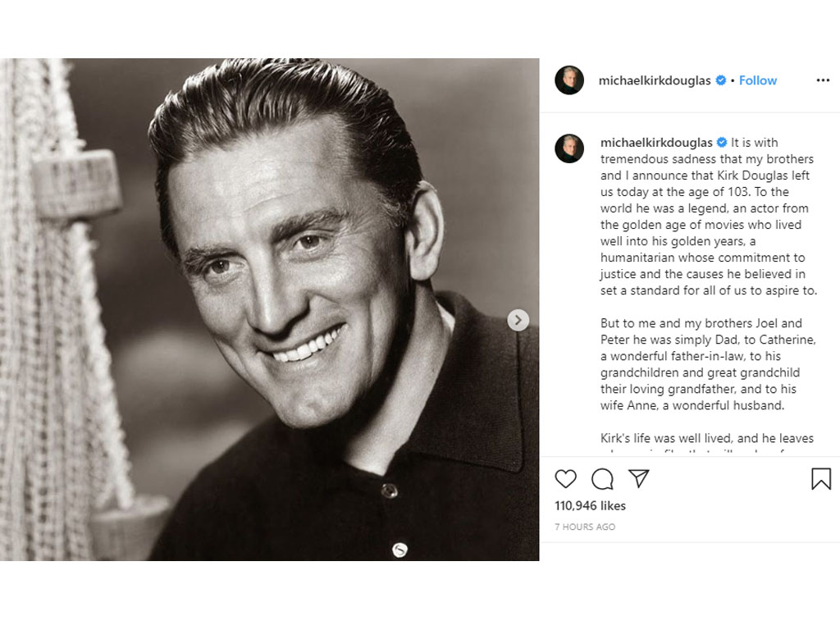Click the verified badge in the post header
This screenshot has height=630, width=840.
[721, 80]
